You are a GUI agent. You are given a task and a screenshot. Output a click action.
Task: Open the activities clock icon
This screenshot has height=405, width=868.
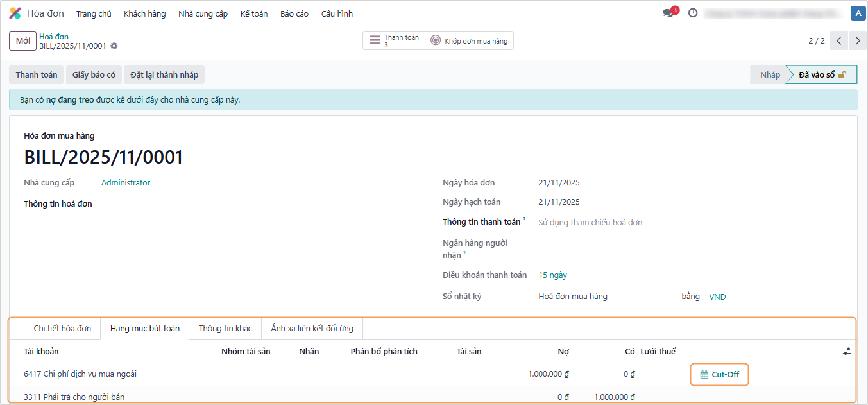[693, 13]
